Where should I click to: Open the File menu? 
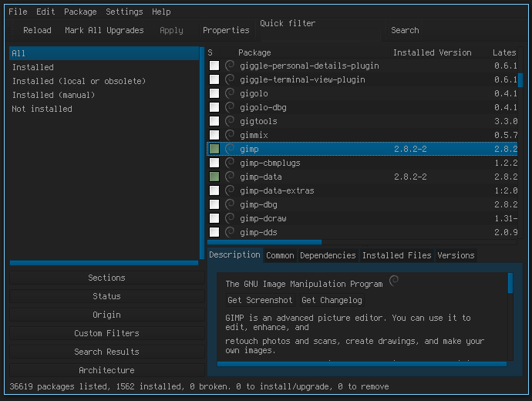(x=18, y=12)
